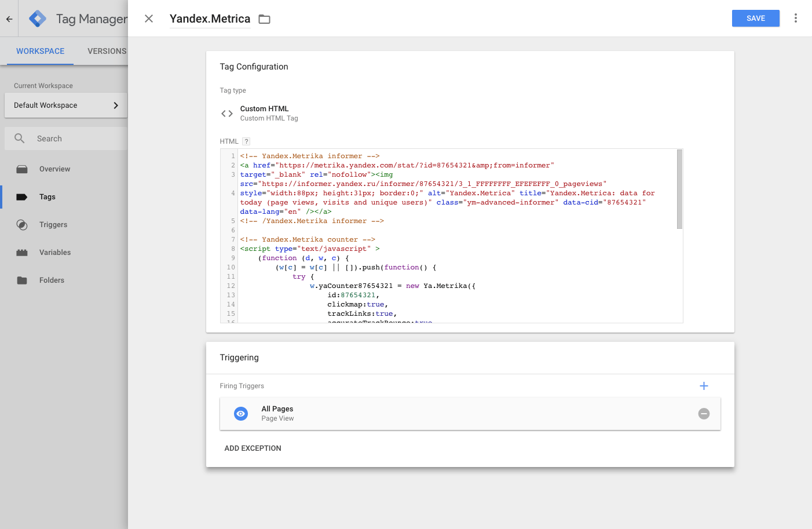Add a firing trigger with plus icon

[704, 386]
